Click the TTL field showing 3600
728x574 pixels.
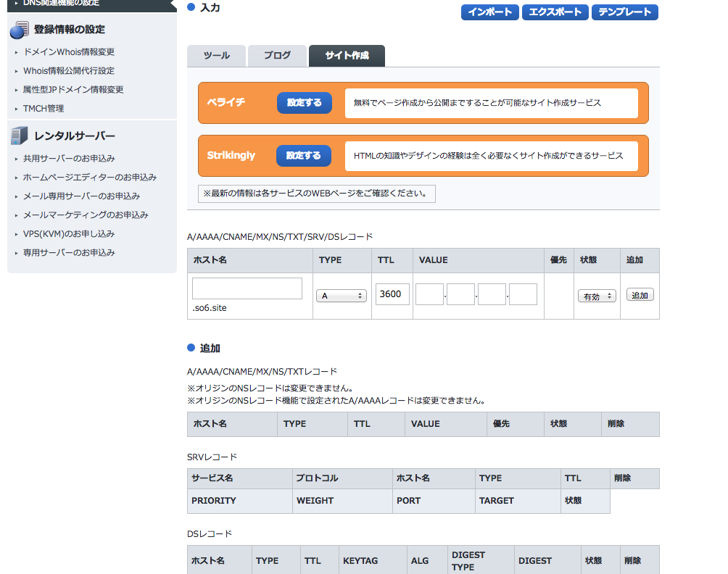pyautogui.click(x=392, y=294)
